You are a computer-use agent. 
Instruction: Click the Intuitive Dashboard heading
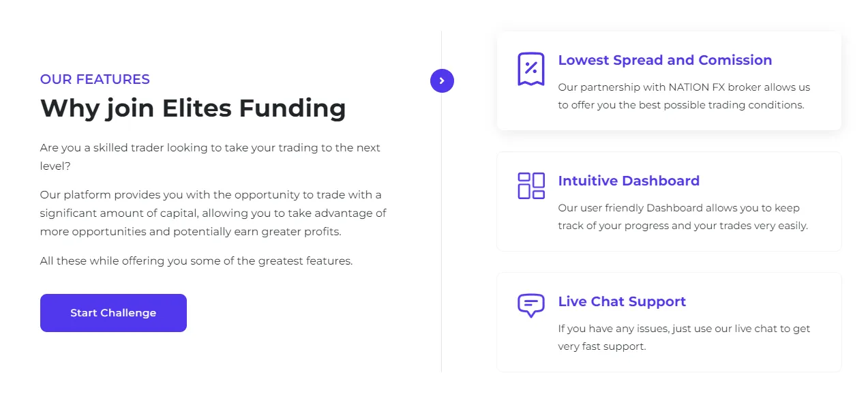click(x=629, y=181)
